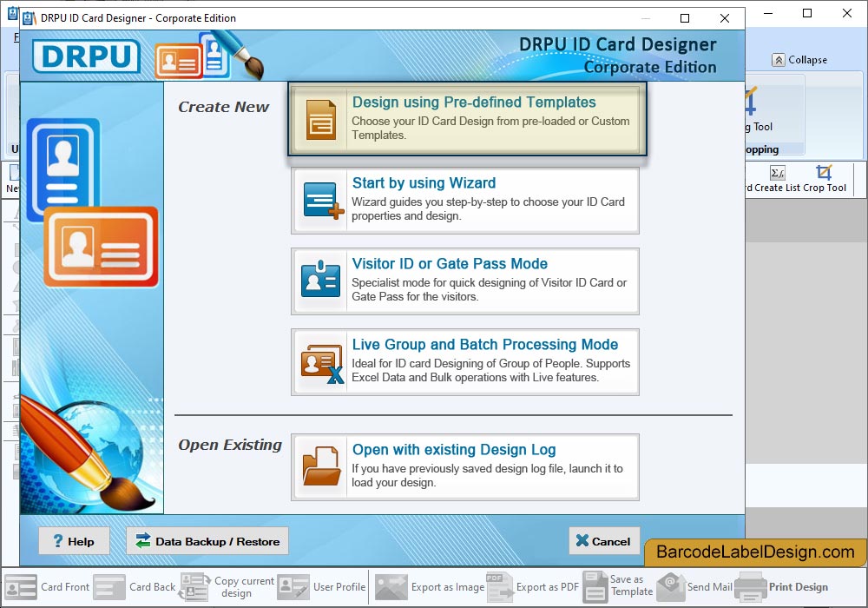The height and width of the screenshot is (608, 868).
Task: Click the Copy current design icon
Action: click(x=194, y=587)
